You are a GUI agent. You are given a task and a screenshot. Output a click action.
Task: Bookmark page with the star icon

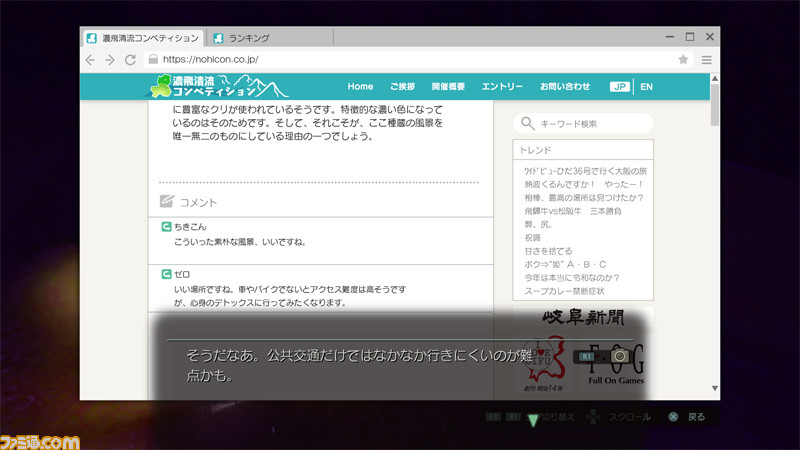coord(683,60)
